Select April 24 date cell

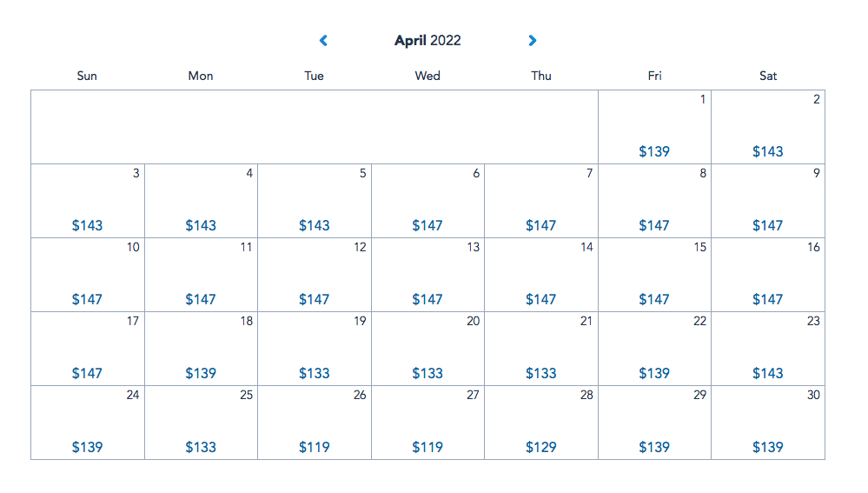click(x=88, y=423)
